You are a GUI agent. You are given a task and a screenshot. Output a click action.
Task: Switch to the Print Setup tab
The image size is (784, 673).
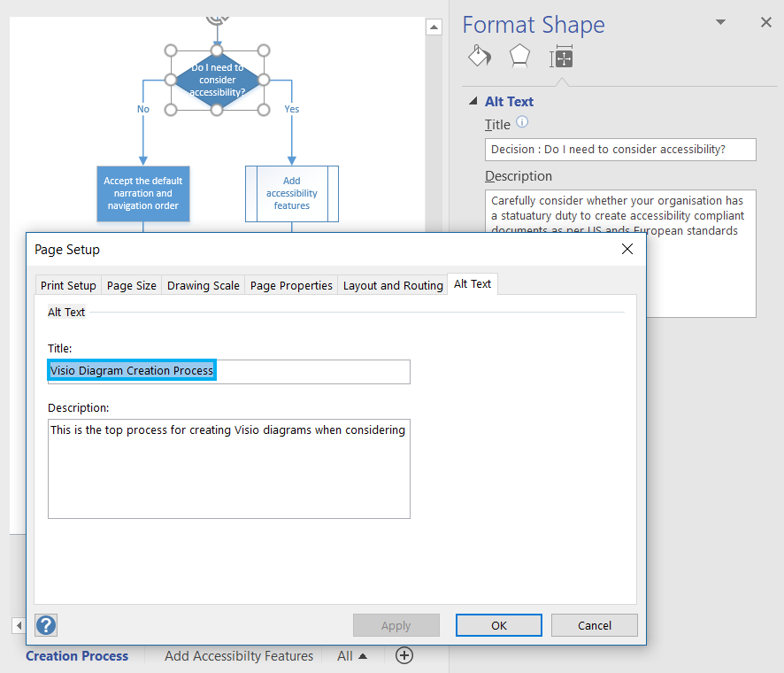68,285
